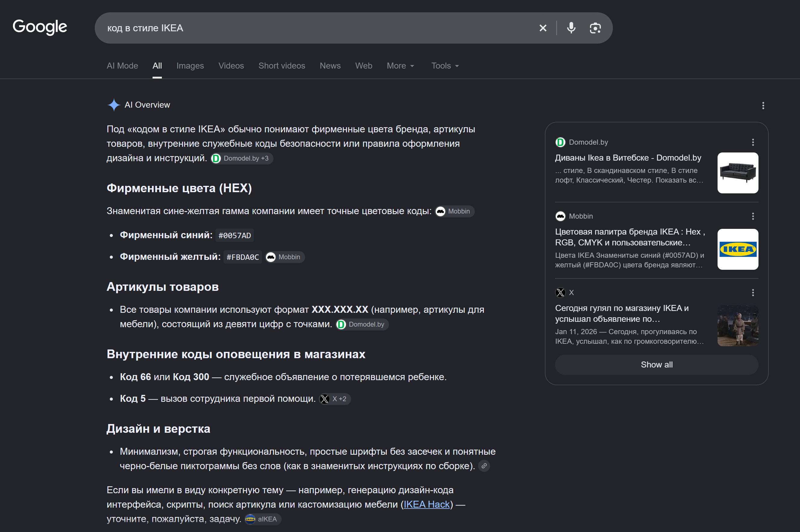Open options for Domodel.by source card
Viewport: 800px width, 532px height.
[x=753, y=143]
